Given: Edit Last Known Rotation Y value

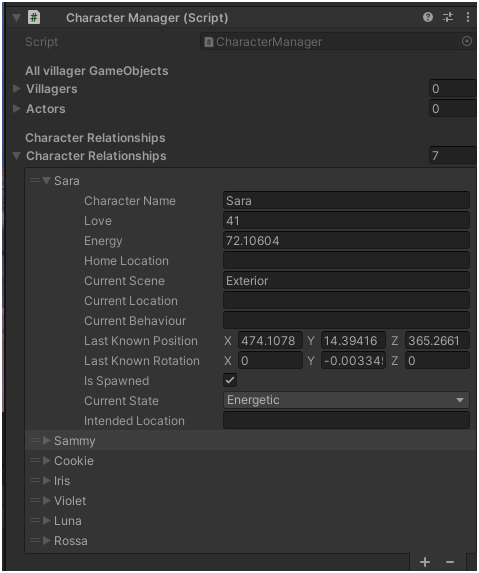Looking at the screenshot, I should coord(353,361).
